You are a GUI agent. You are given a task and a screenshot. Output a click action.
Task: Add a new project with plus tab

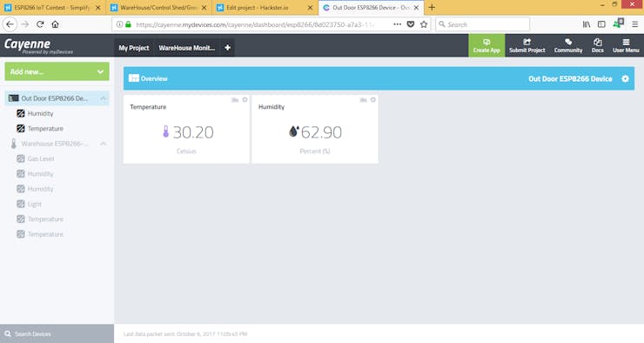coord(227,48)
